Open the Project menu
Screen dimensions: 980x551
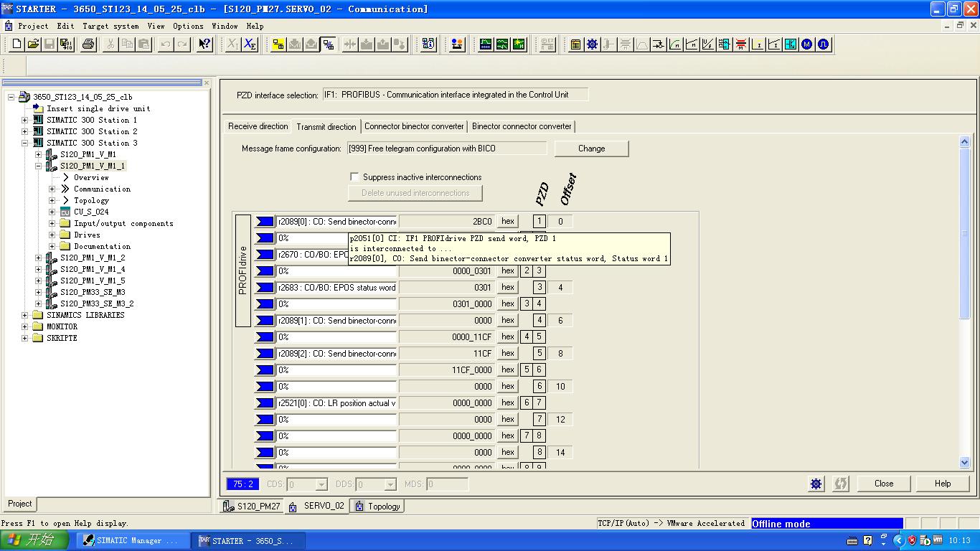pyautogui.click(x=33, y=26)
